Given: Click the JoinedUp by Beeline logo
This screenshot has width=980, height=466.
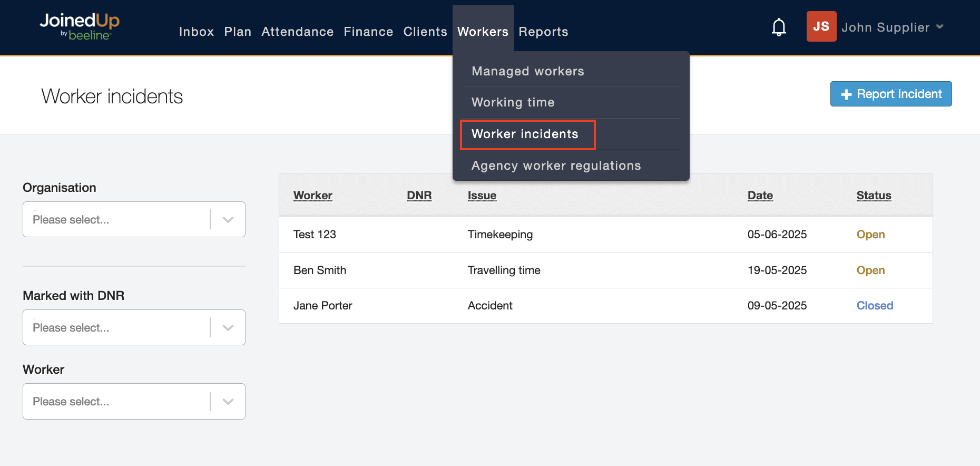Looking at the screenshot, I should click(x=80, y=26).
